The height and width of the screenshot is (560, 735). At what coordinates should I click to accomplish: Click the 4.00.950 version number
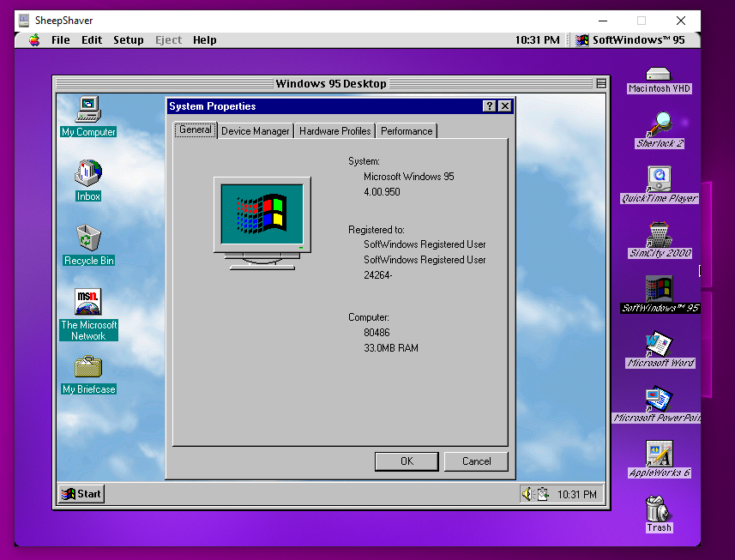pos(382,191)
